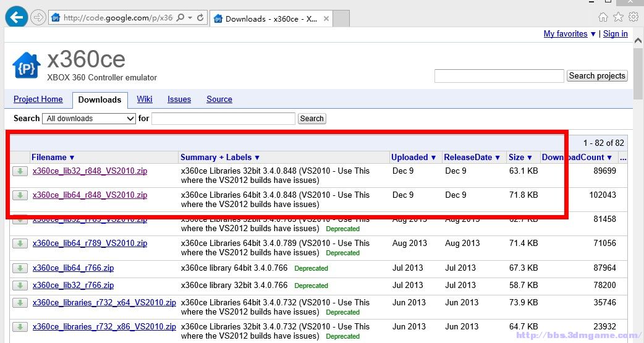The height and width of the screenshot is (343, 644).
Task: Open x360ce_lib64_r766.zip link
Action: point(73,268)
